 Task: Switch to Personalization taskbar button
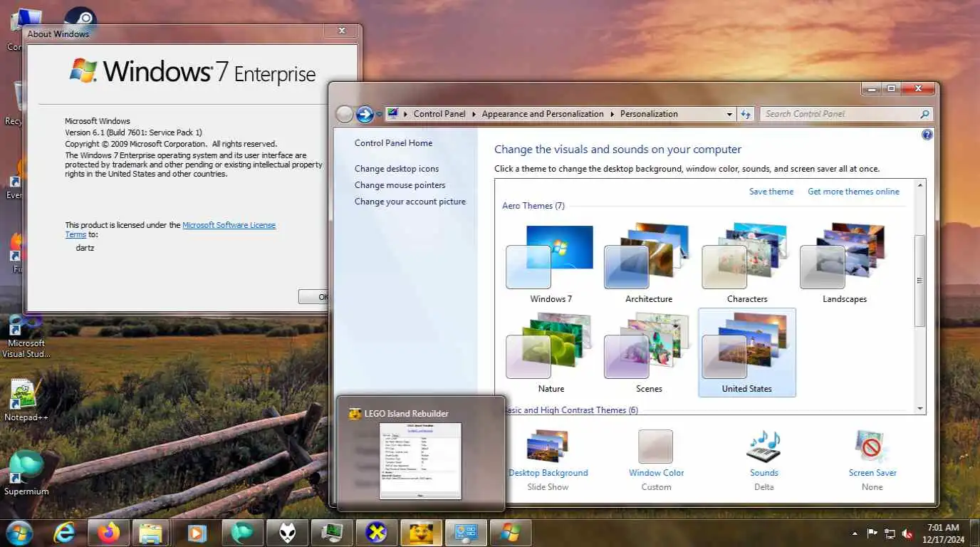click(x=466, y=533)
